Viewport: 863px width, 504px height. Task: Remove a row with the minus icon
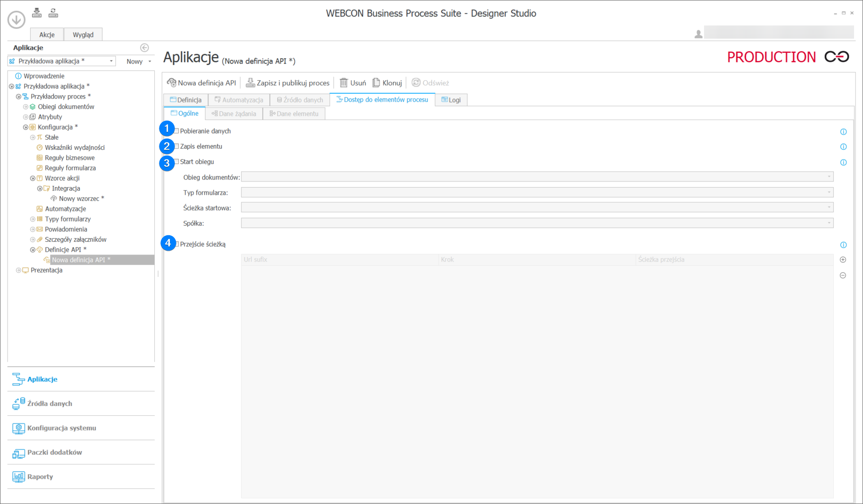coord(843,275)
